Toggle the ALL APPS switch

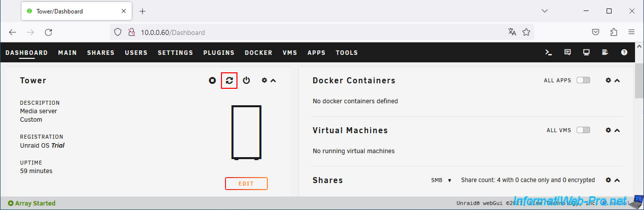point(583,80)
